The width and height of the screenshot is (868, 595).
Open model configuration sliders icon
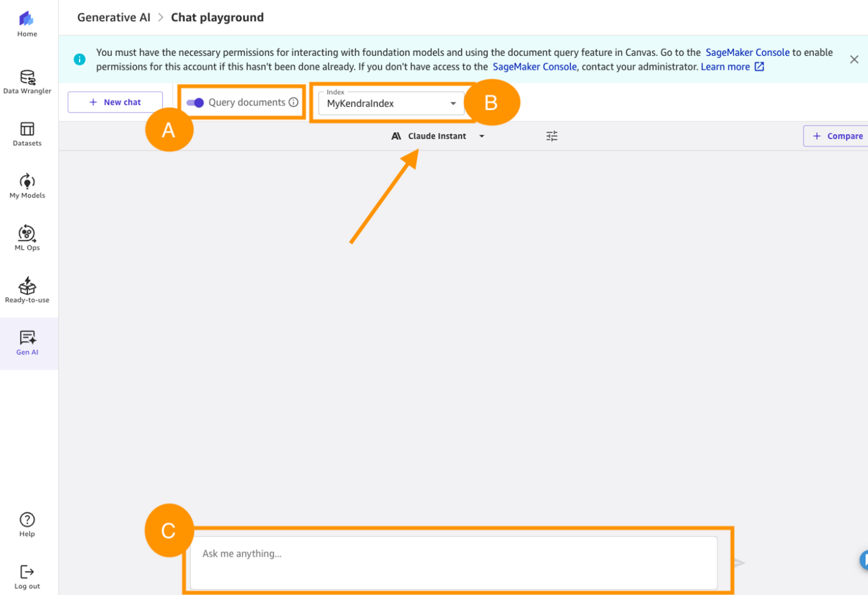[552, 136]
